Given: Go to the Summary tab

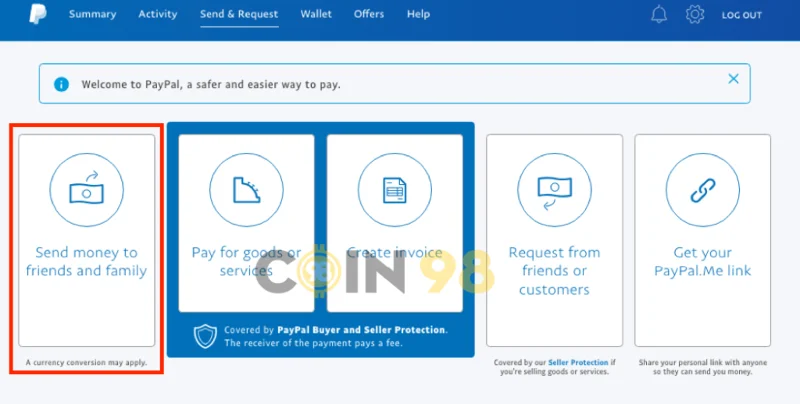Looking at the screenshot, I should (x=92, y=14).
